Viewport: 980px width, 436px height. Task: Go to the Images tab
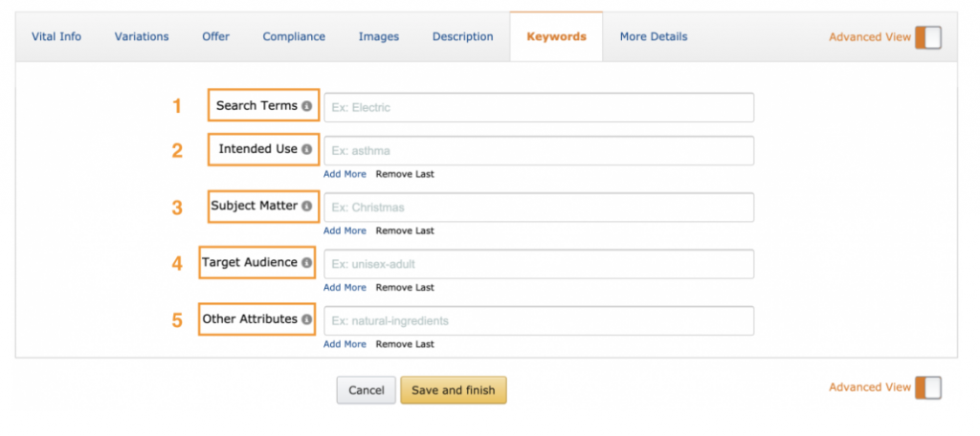click(x=379, y=37)
